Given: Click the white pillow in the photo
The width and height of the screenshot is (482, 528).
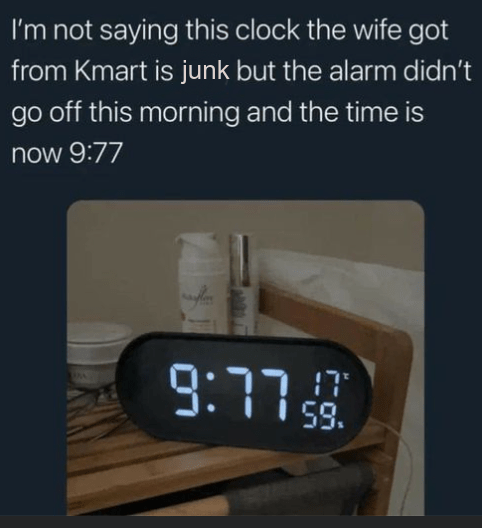Looking at the screenshot, I should 340,290.
